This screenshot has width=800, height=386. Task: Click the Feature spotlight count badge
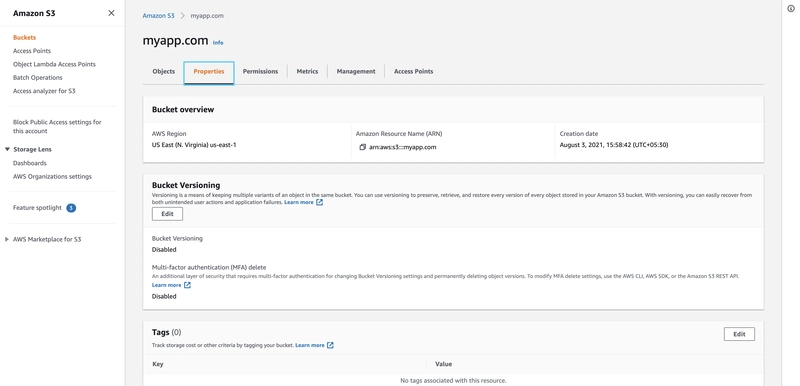(71, 208)
